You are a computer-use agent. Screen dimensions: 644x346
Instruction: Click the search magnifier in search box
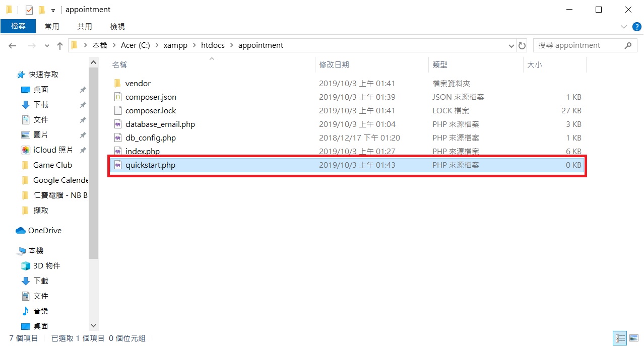click(627, 45)
